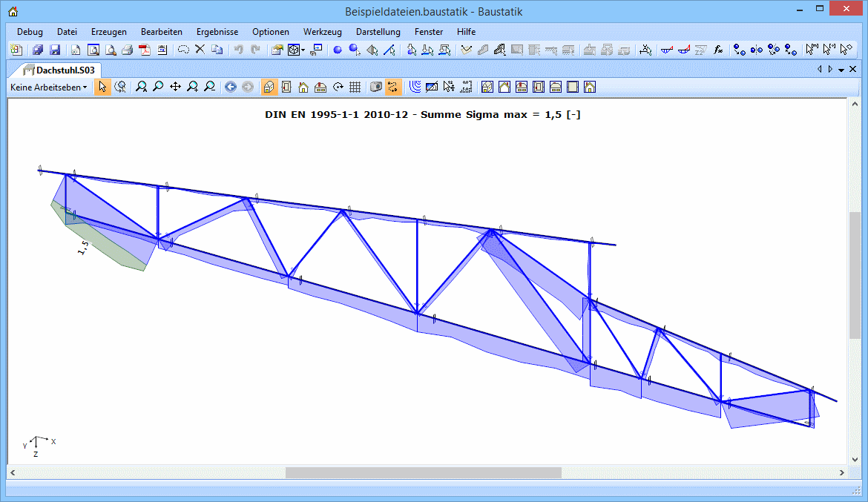Open the Keine Arbeitsebene dropdown

(x=48, y=87)
